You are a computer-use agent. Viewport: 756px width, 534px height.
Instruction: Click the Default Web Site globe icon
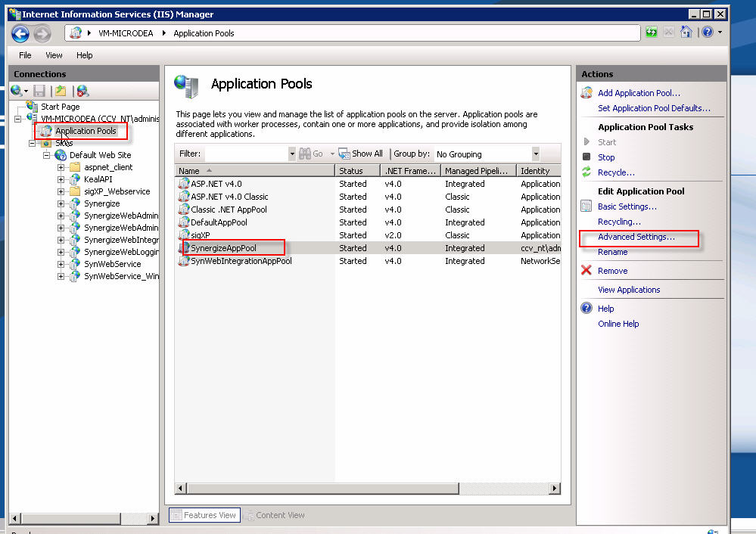tap(61, 155)
